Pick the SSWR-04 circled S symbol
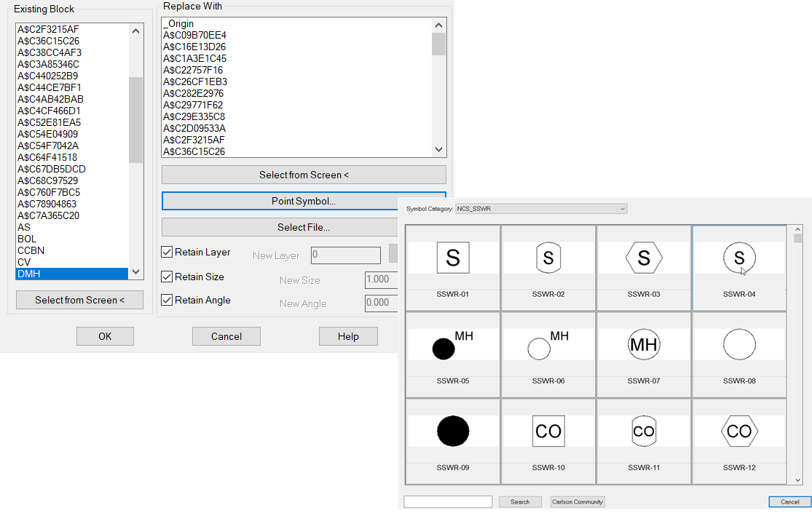Screen dimensions: 812x524 tap(739, 258)
